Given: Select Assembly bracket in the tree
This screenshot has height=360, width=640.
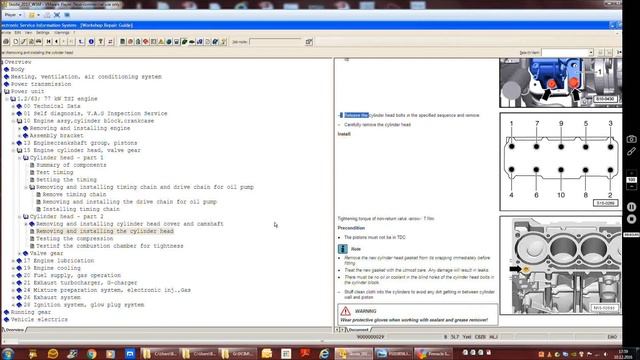Looking at the screenshot, I should [56, 136].
